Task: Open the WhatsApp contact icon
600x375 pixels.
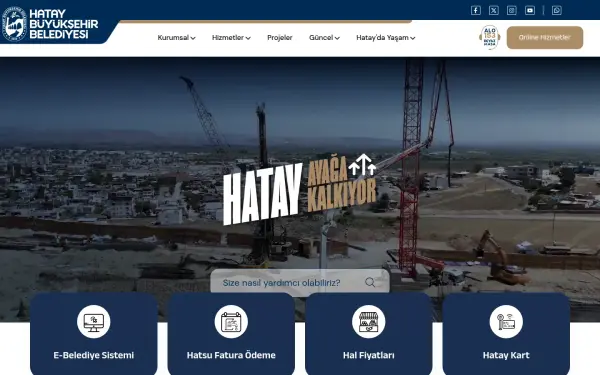Action: [x=557, y=10]
